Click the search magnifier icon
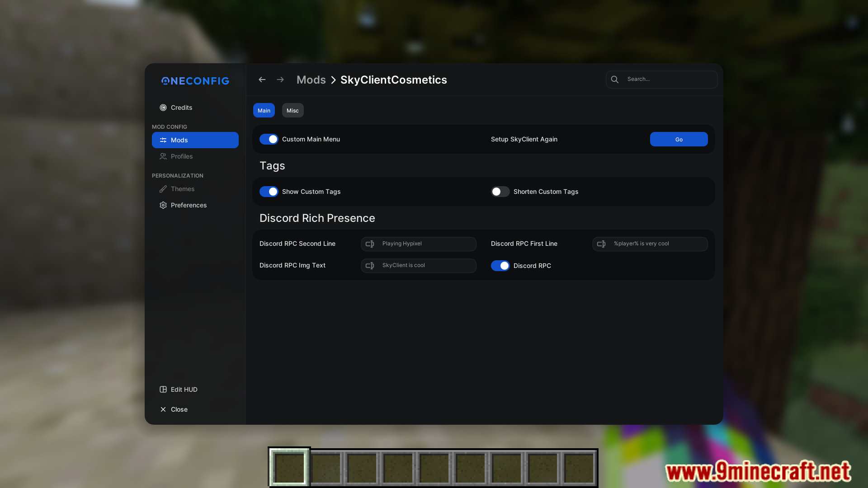868x488 pixels. tap(615, 80)
